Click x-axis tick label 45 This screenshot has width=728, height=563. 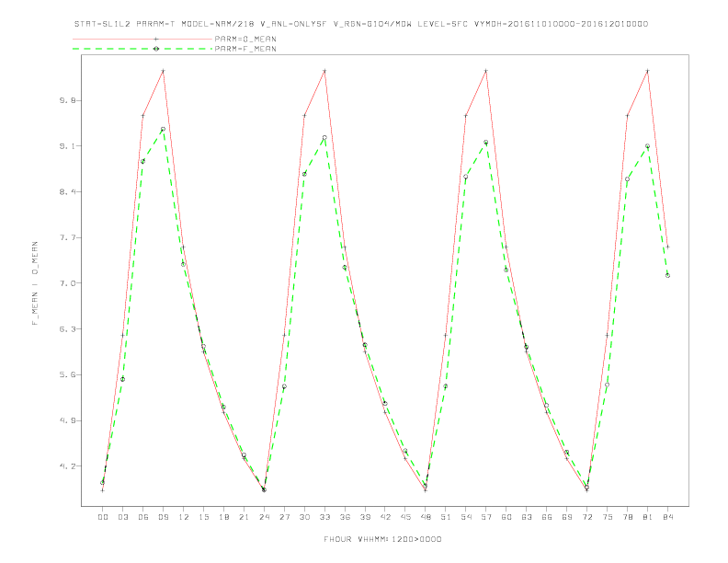[x=405, y=517]
